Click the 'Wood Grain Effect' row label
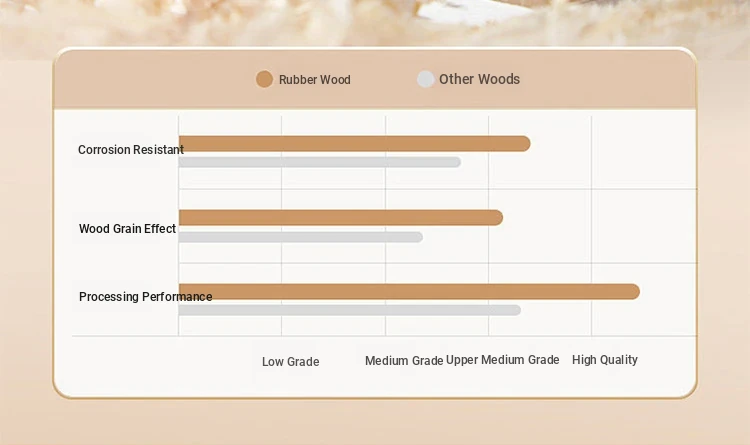The height and width of the screenshot is (445, 750). [127, 229]
